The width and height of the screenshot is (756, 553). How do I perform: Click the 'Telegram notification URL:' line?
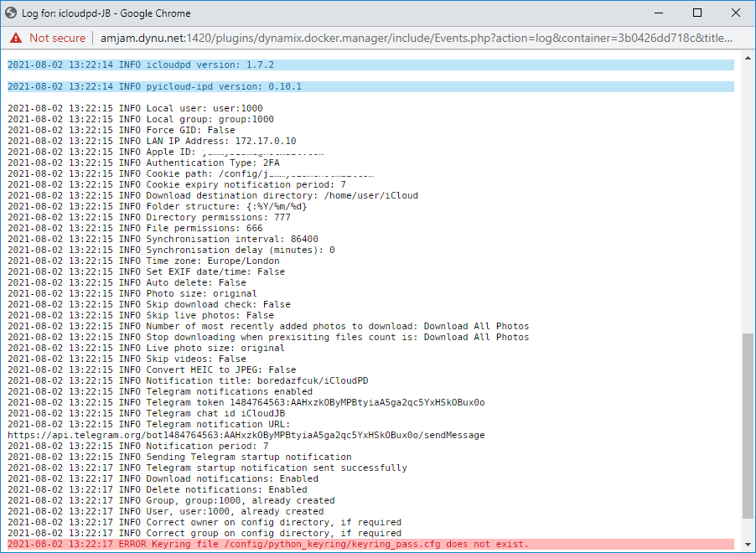point(149,424)
